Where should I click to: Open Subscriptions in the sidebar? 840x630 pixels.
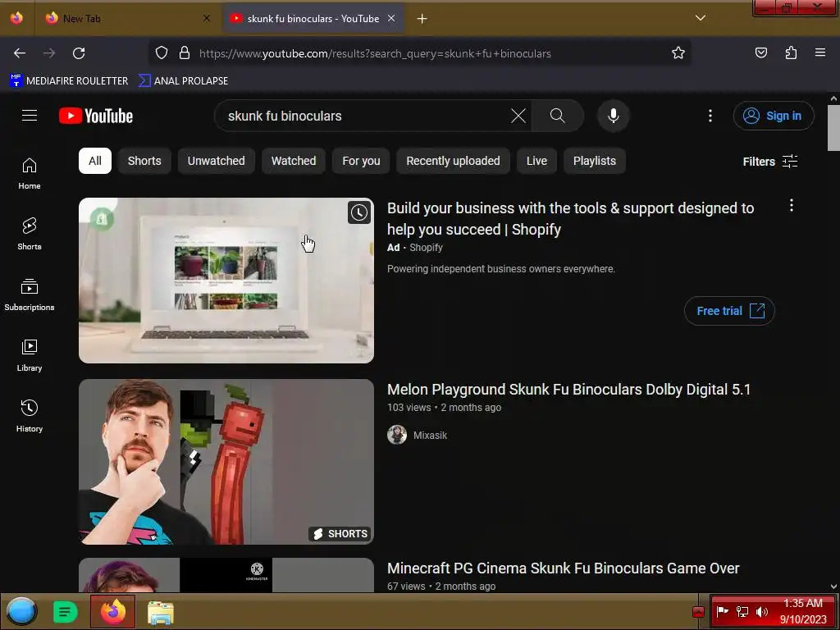coord(30,294)
